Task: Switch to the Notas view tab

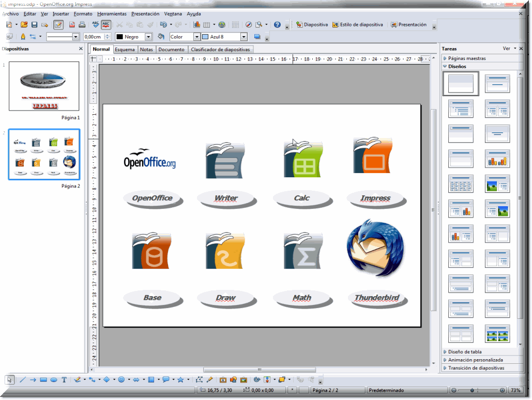Action: click(x=146, y=50)
